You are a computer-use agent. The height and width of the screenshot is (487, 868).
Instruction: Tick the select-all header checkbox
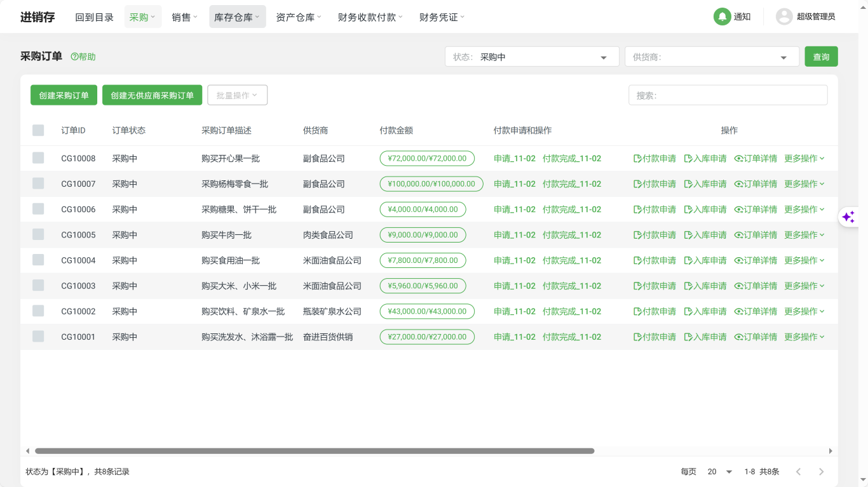(x=38, y=130)
